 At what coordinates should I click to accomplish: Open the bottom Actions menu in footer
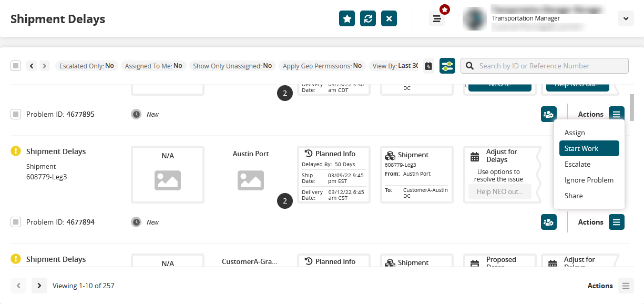click(626, 286)
